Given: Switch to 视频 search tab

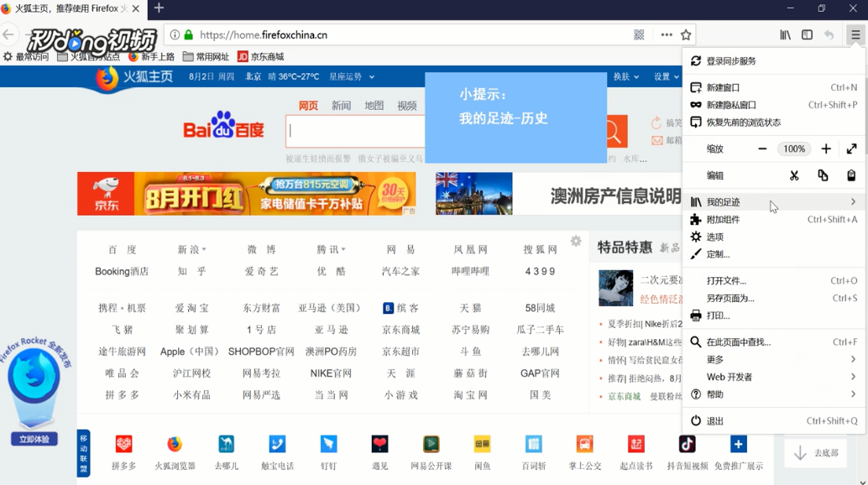Looking at the screenshot, I should tap(407, 106).
